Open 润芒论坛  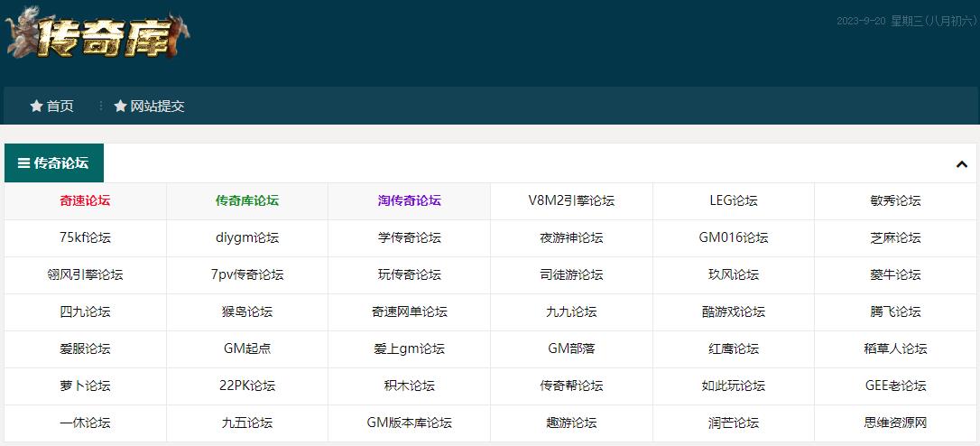[x=733, y=423]
